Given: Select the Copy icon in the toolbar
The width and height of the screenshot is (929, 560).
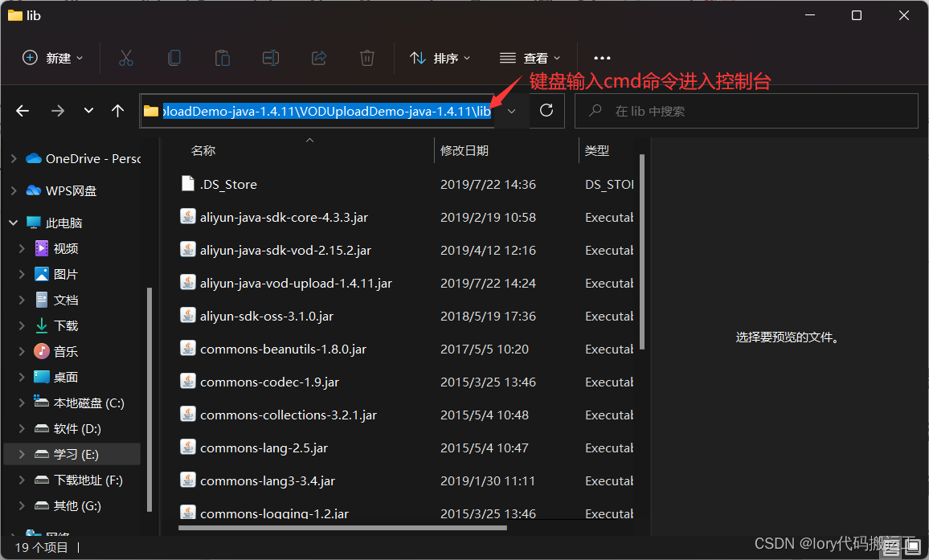Looking at the screenshot, I should (174, 57).
